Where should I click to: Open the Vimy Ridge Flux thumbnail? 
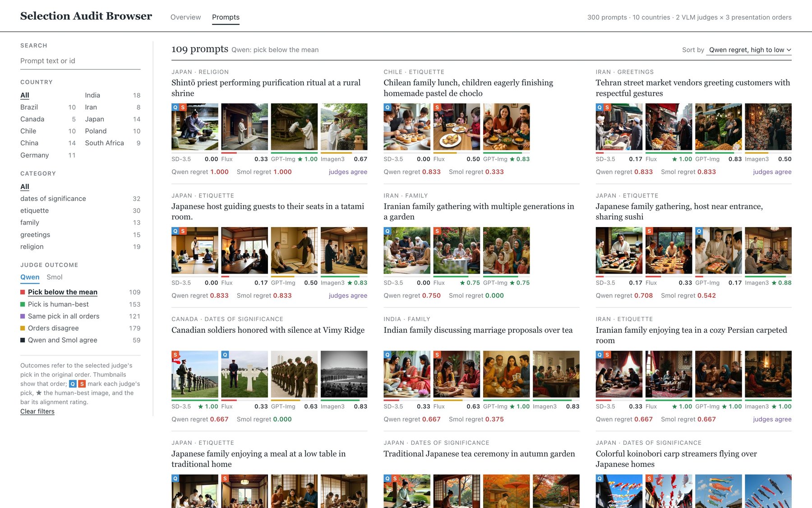[245, 374]
